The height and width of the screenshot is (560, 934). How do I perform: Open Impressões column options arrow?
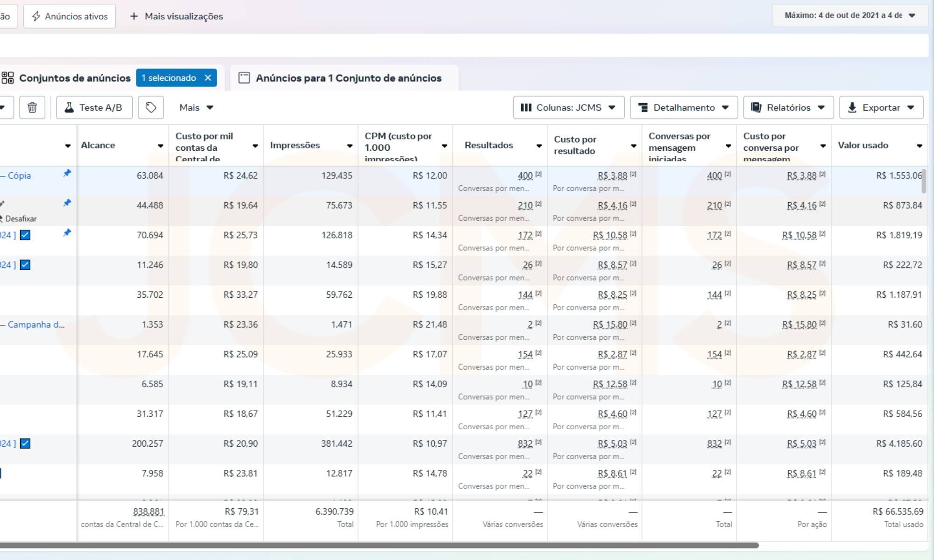point(350,146)
